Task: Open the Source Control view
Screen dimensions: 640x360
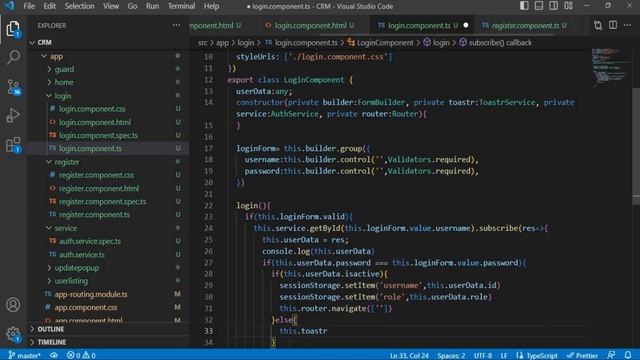Action: pyautogui.click(x=13, y=87)
